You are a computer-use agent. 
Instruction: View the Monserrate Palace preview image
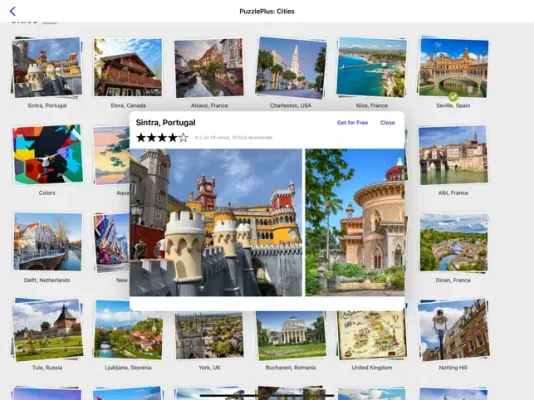tap(355, 222)
